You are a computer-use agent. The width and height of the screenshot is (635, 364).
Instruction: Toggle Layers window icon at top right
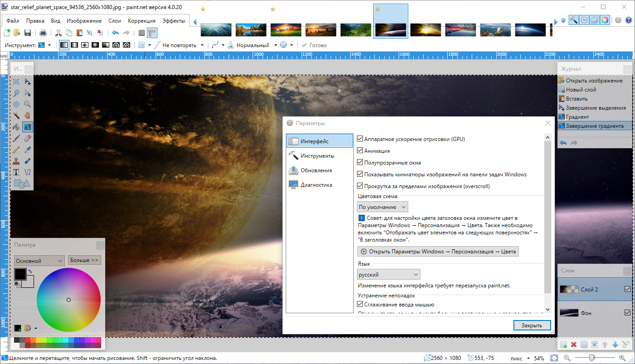click(595, 20)
